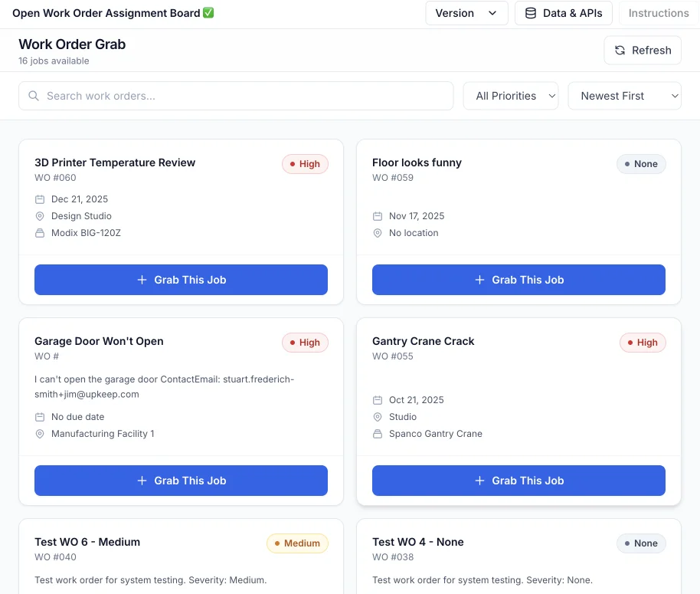Open the Instructions tab
The height and width of the screenshot is (594, 700).
coord(658,13)
